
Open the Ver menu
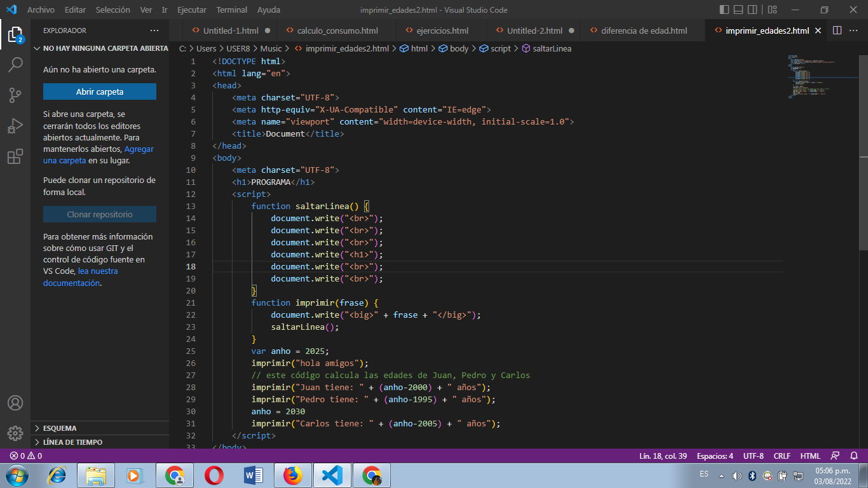point(146,10)
